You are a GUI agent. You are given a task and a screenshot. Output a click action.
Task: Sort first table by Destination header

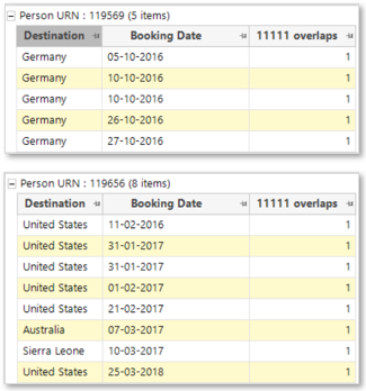pos(54,36)
